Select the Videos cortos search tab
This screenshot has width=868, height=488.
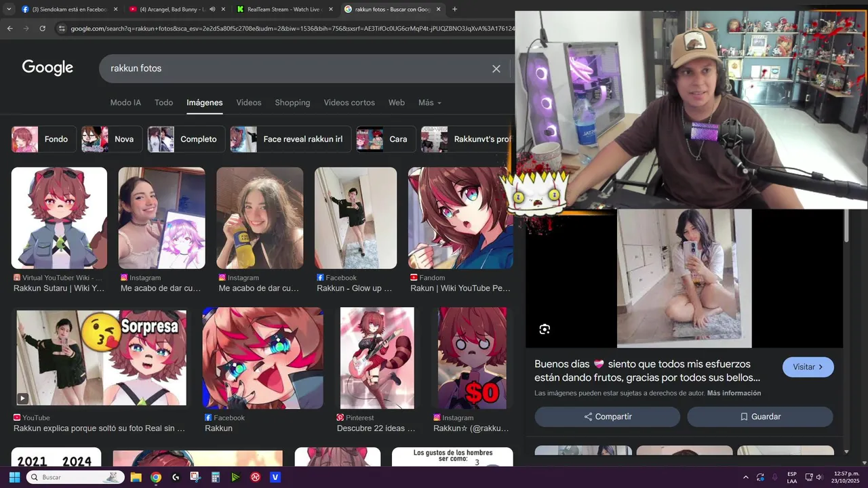click(x=349, y=102)
